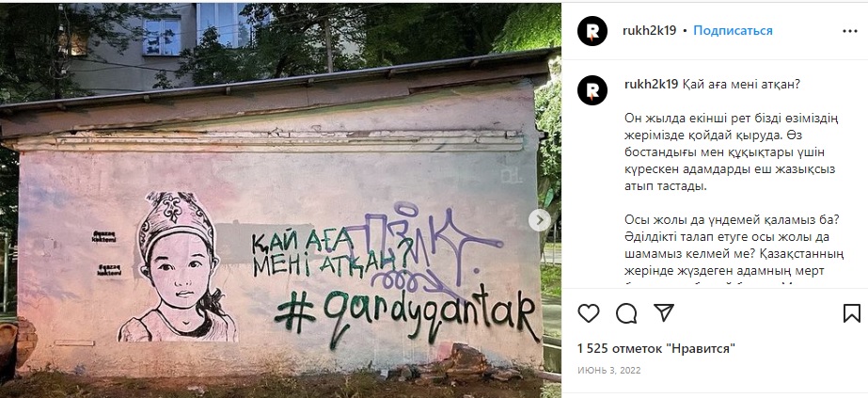This screenshot has width=868, height=398.
Task: Click the rukh2k19 avatar beside the caption
Action: 592,90
